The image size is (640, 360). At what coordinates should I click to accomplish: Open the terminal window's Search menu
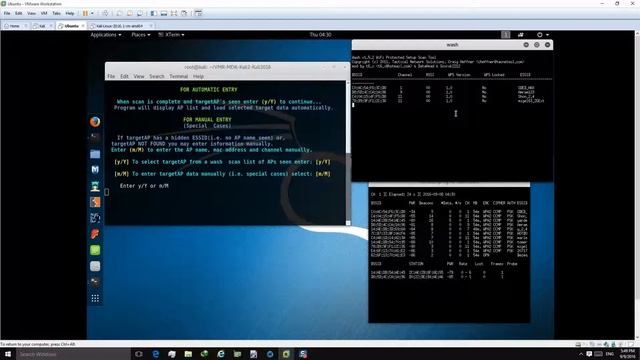tap(157, 76)
